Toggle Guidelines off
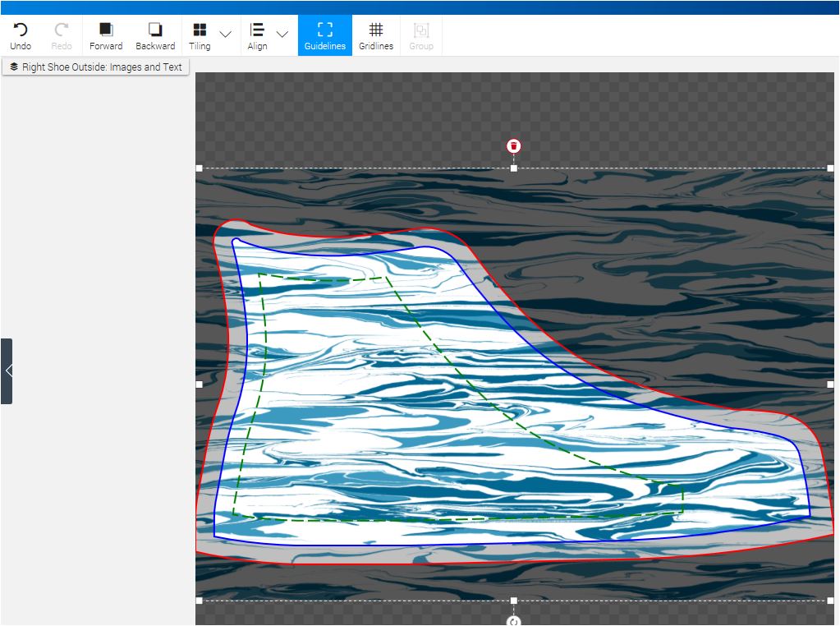Screen dimensions: 840x626 click(x=325, y=35)
